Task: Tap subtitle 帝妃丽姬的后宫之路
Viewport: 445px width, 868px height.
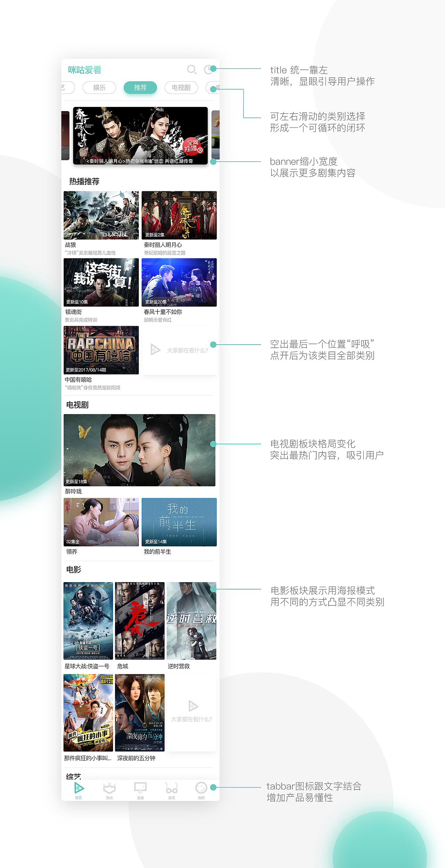Action: [x=165, y=253]
